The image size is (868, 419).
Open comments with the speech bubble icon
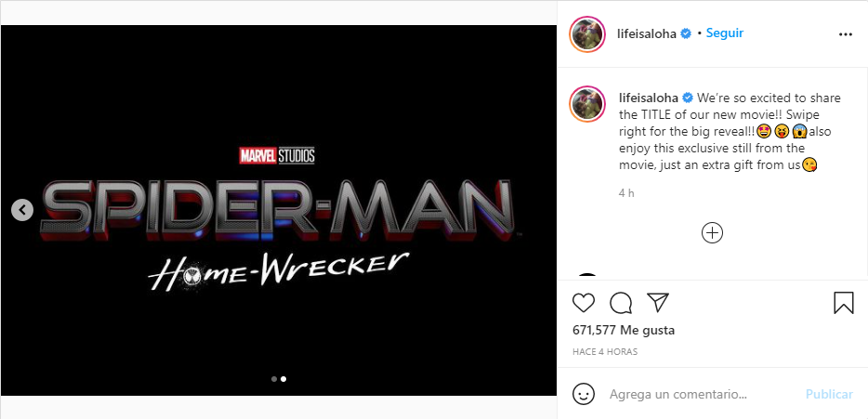(x=621, y=303)
